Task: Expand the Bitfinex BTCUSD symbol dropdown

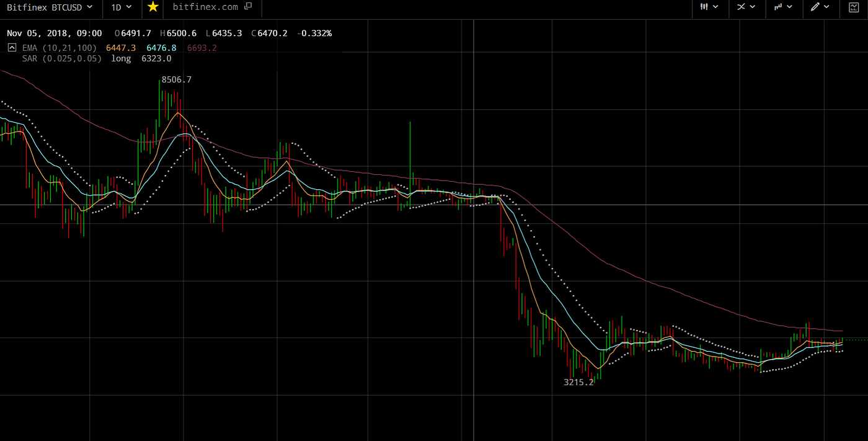Action: point(50,7)
